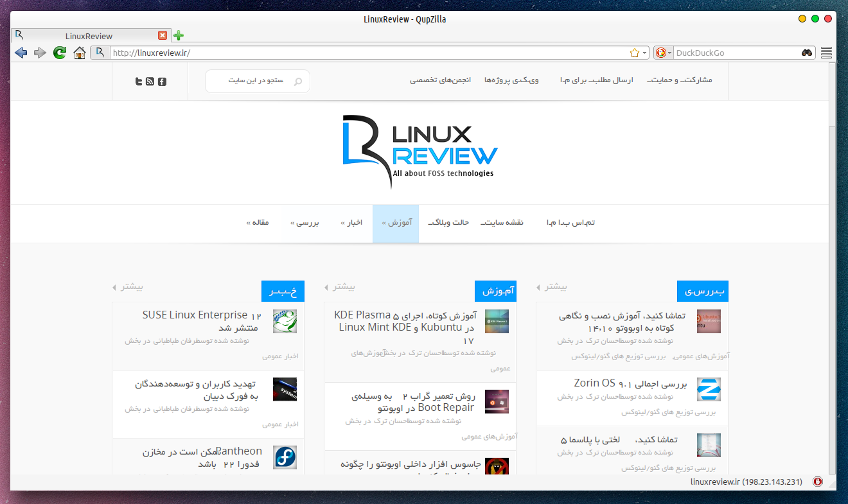Open حالت وبلاگ menu item

pos(448,223)
